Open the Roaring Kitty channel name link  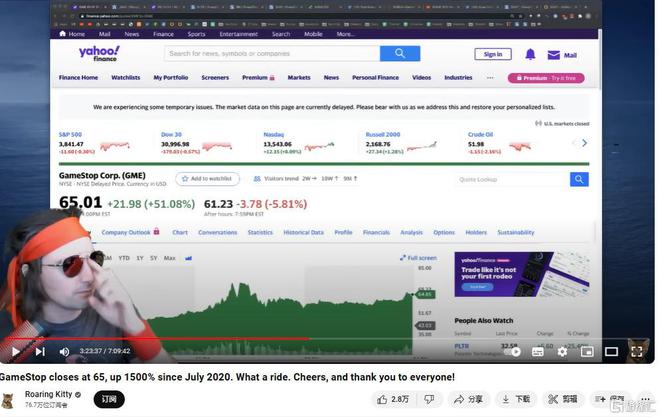(48, 394)
